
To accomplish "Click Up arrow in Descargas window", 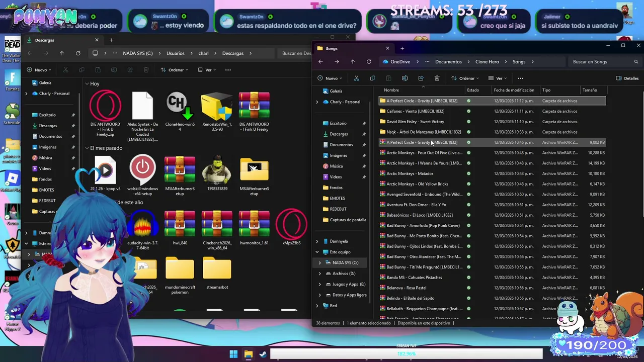I will (x=62, y=53).
